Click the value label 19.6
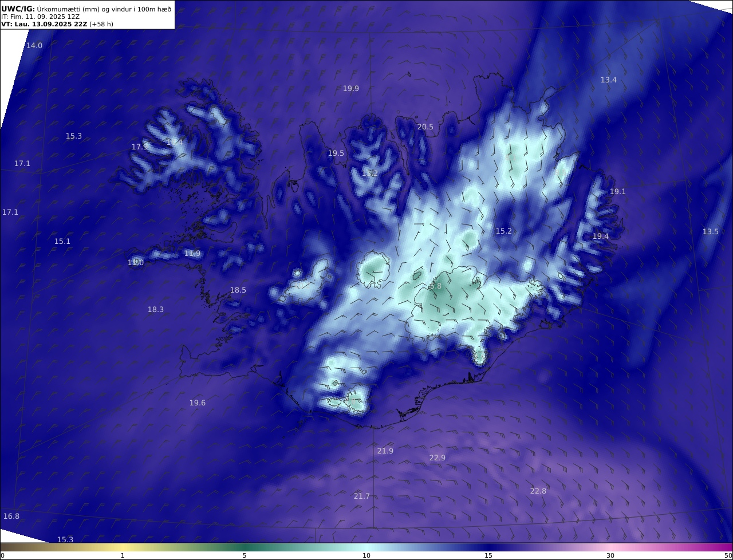 pos(198,403)
